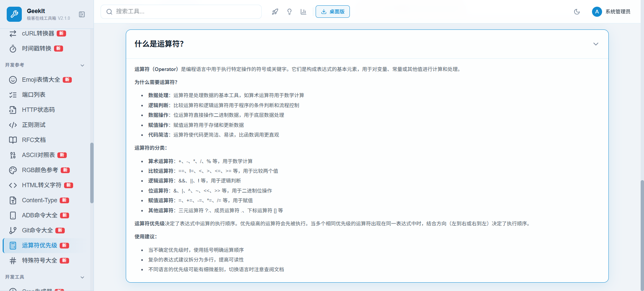Click the 位运算符 list item
This screenshot has height=291, width=644.
[x=210, y=191]
